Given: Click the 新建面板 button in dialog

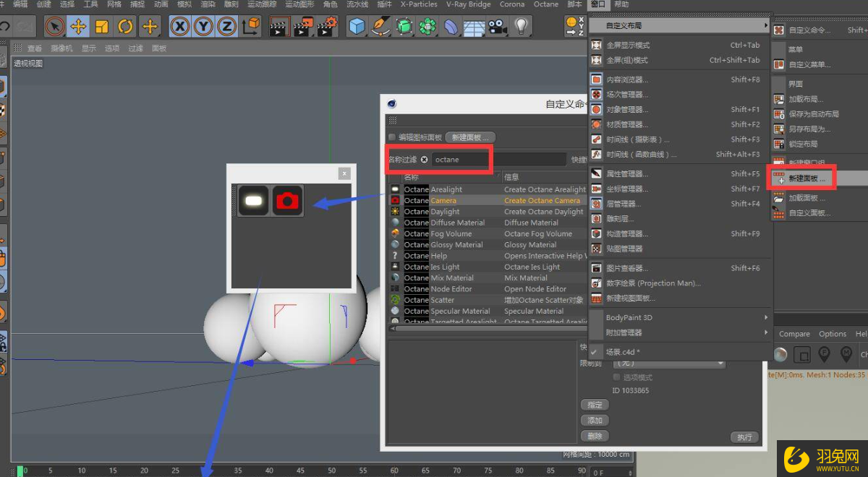Looking at the screenshot, I should [470, 137].
